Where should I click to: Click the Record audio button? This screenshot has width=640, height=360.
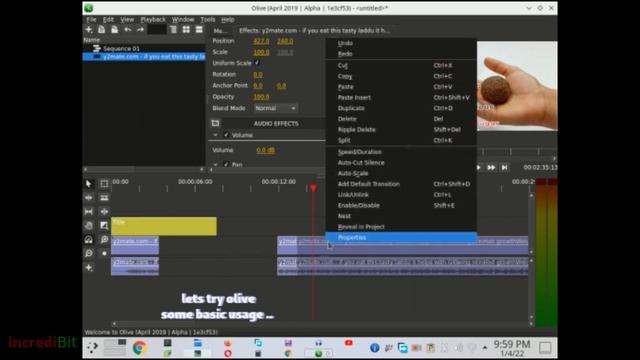(104, 253)
